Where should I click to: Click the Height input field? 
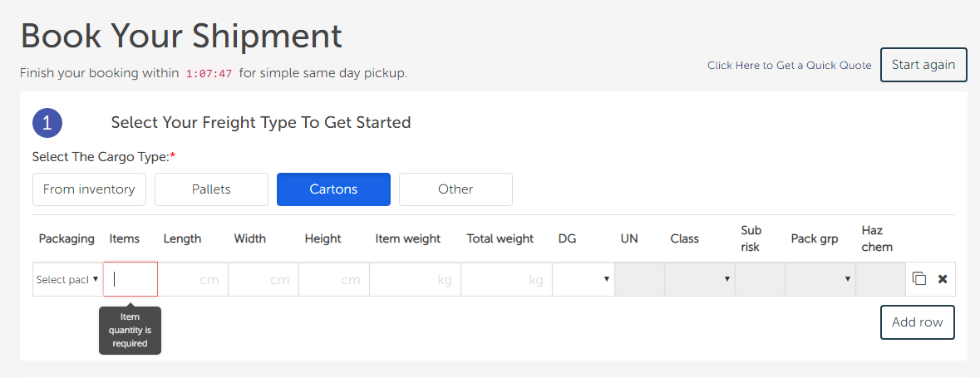tap(334, 280)
